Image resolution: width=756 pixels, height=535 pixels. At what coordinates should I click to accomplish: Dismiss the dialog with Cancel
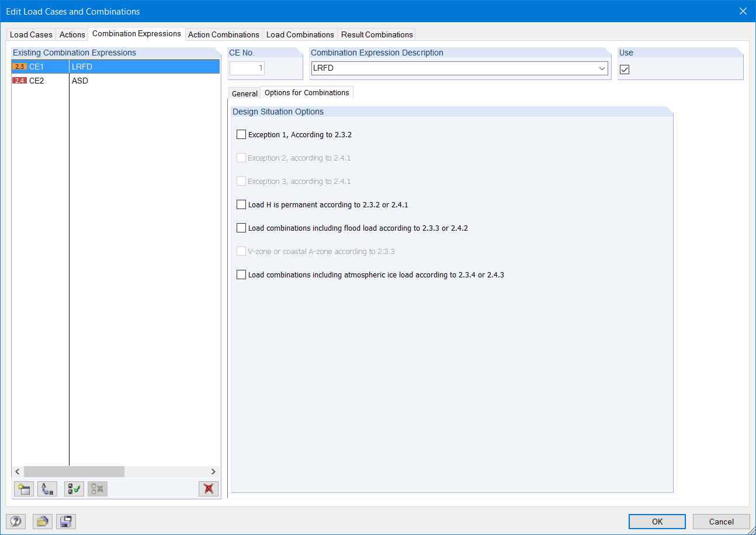721,521
